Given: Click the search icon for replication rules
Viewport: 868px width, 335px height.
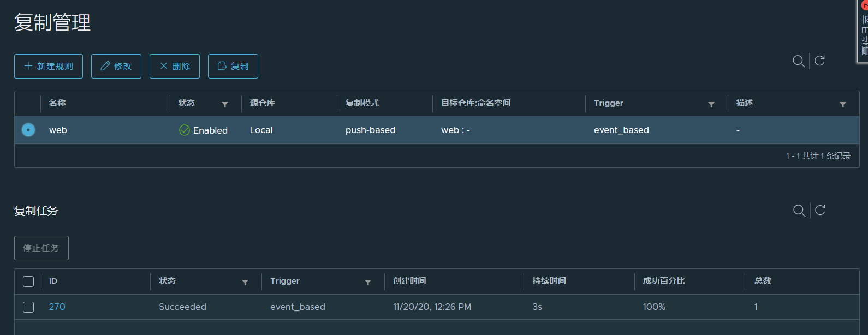Looking at the screenshot, I should click(x=798, y=61).
